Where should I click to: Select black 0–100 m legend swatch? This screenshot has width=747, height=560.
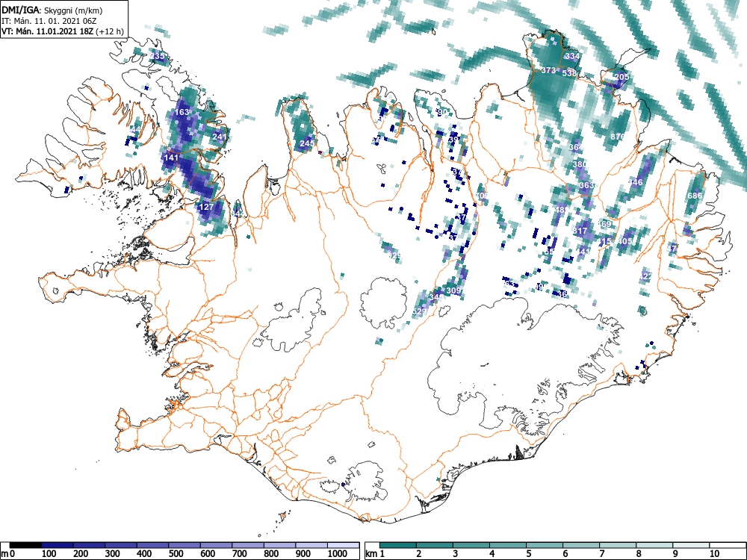click(25, 544)
